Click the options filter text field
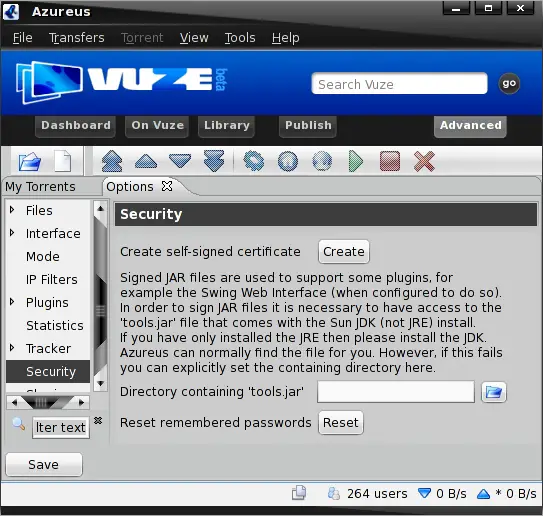The width and height of the screenshot is (543, 516). point(61,428)
